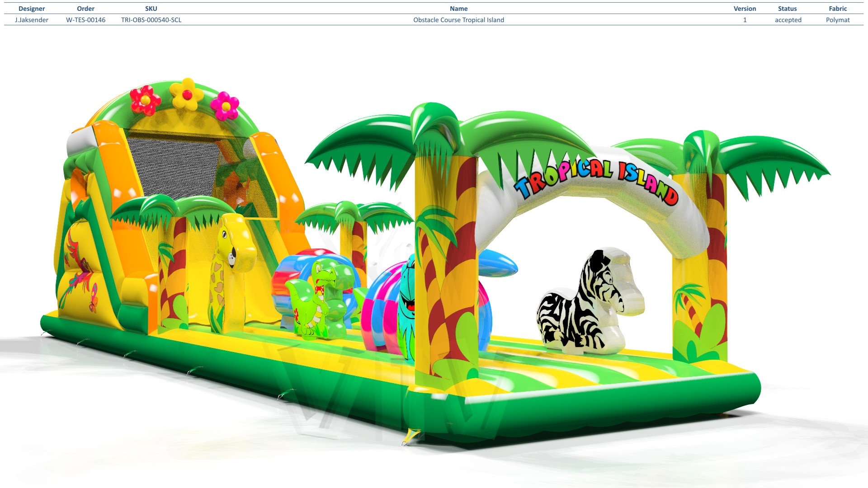868x488 pixels.
Task: Click the yellow flower on slide arch
Action: (x=187, y=94)
